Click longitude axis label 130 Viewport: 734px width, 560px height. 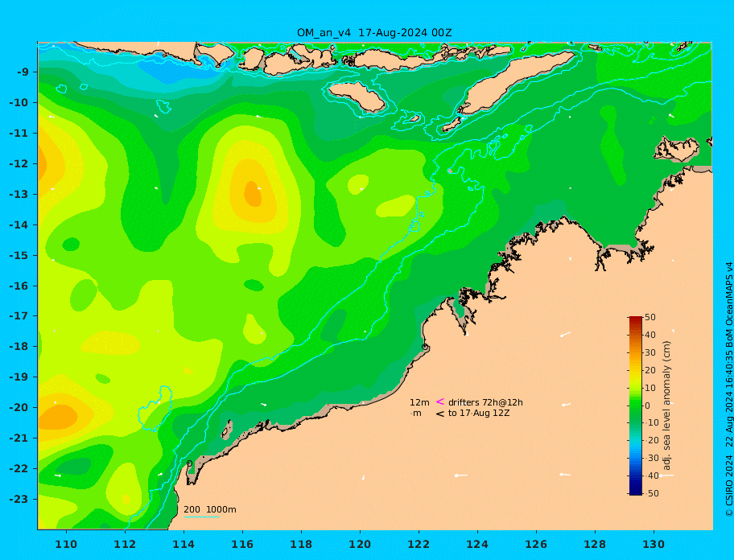(x=654, y=545)
